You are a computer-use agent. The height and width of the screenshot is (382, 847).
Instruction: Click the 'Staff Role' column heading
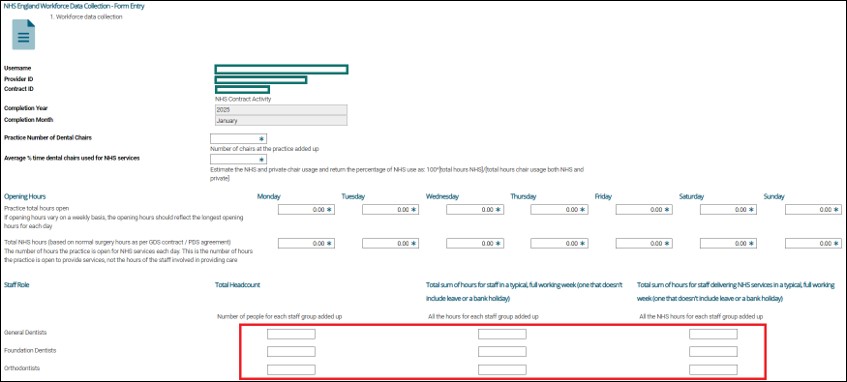click(17, 285)
